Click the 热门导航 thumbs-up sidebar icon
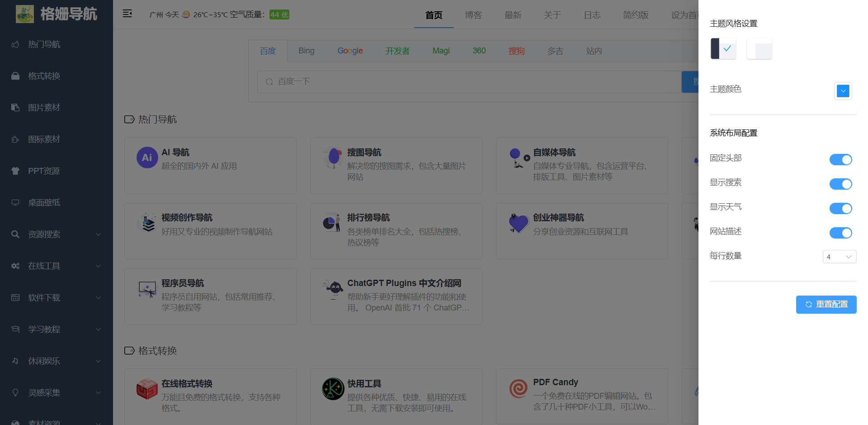 point(15,44)
